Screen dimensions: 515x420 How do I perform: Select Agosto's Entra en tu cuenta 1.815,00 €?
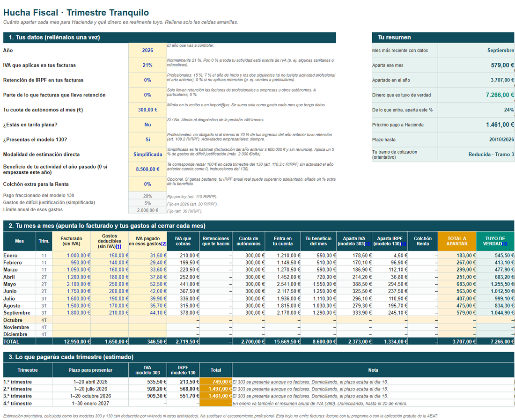[283, 306]
